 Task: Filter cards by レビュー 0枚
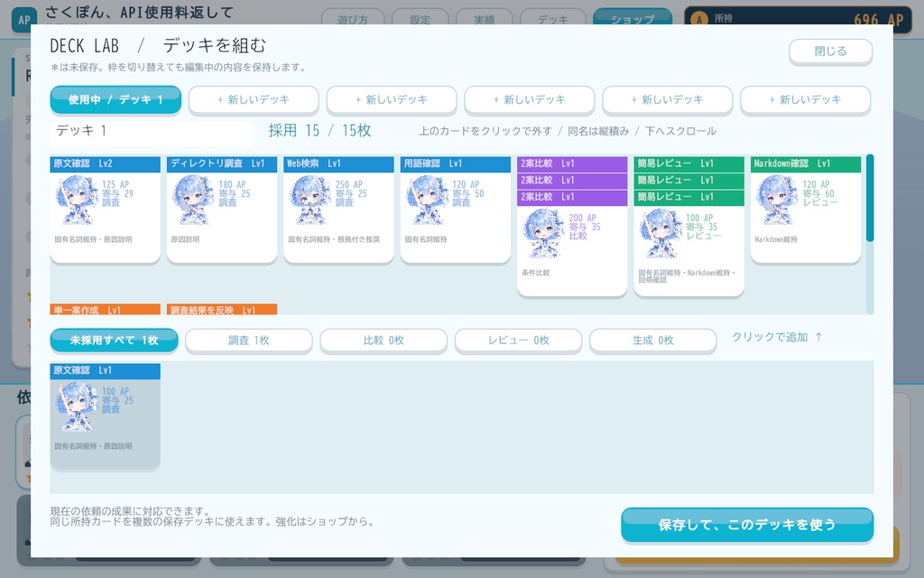tap(518, 340)
